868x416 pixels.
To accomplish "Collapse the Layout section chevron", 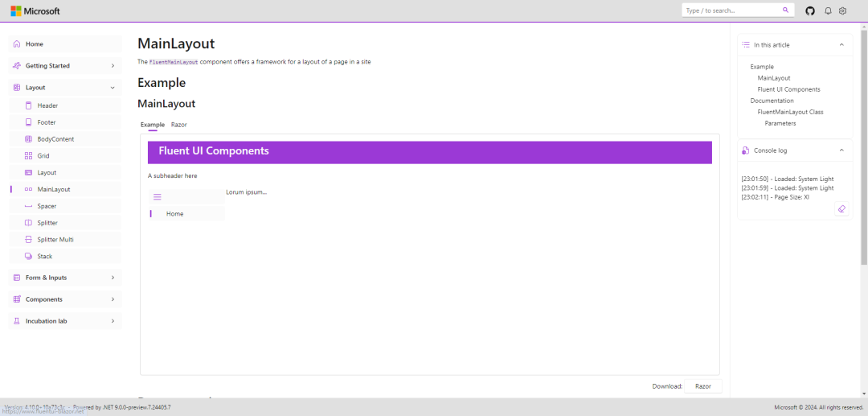I will click(x=113, y=87).
